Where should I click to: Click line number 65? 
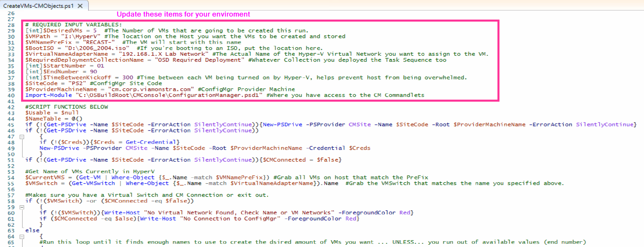click(x=11, y=242)
